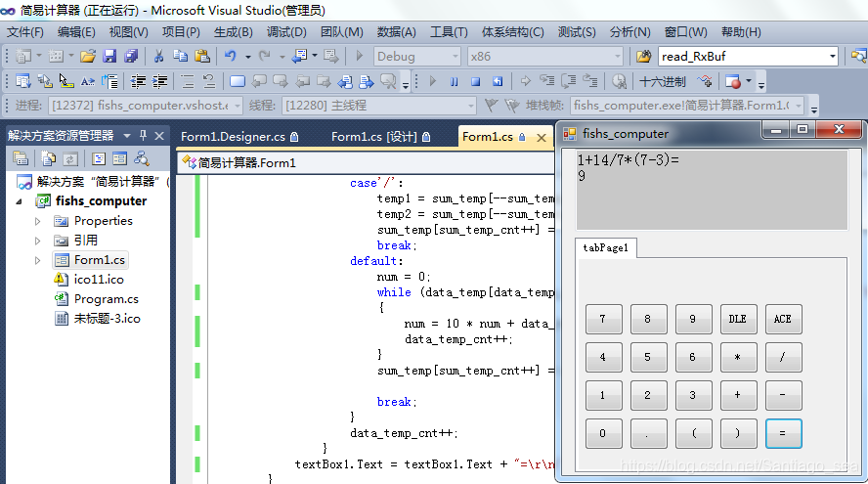
Task: Click the Stop Debugging square button
Action: coord(475,82)
